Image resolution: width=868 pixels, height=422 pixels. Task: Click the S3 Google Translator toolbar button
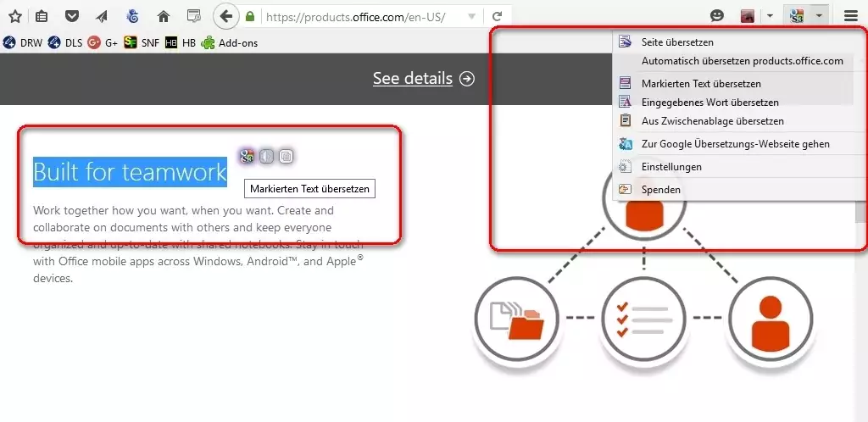(796, 16)
